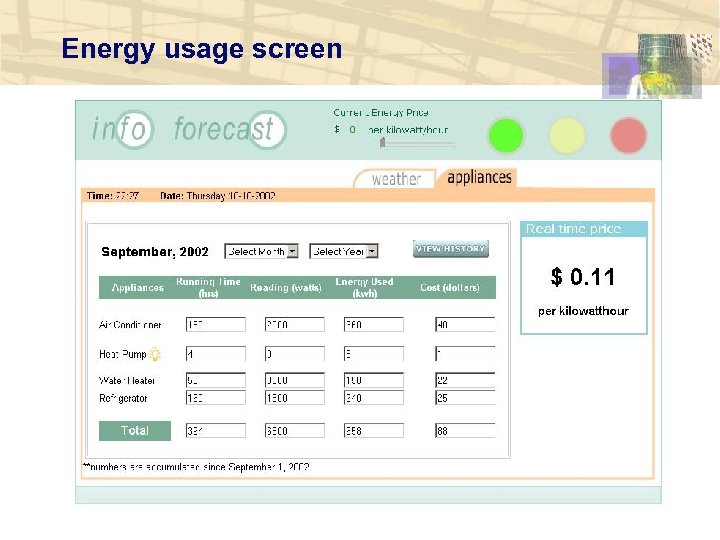Click Water Heater reading watts field
This screenshot has width=720, height=540.
295,380
